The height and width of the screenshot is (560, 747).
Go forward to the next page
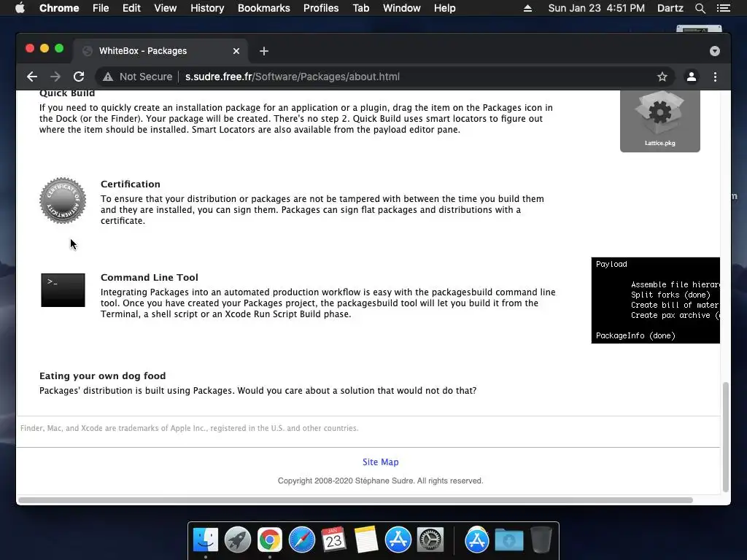[x=55, y=77]
